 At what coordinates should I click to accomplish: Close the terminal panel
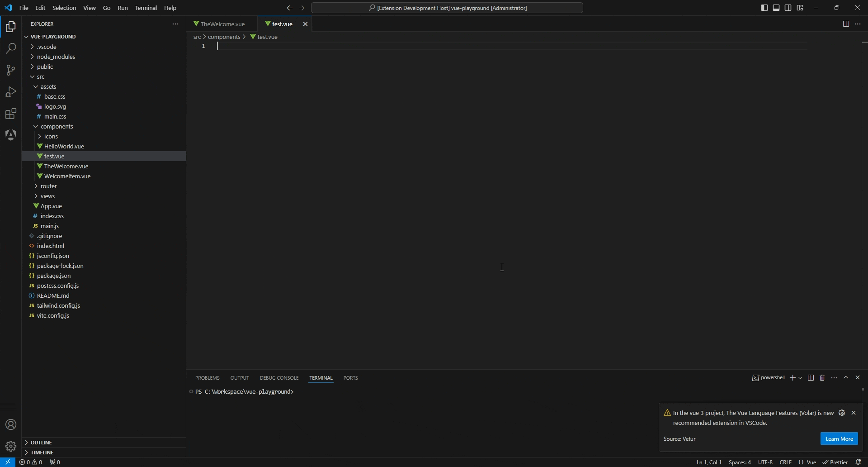tap(858, 378)
